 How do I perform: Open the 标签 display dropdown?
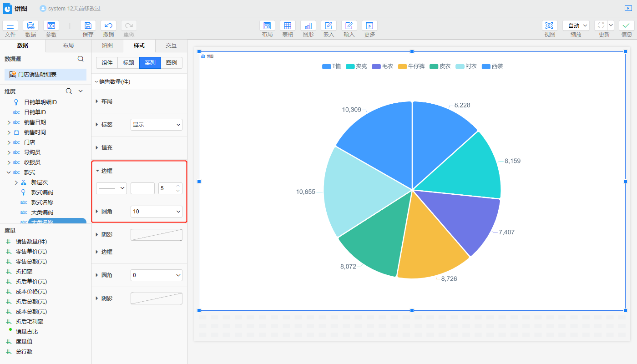156,125
